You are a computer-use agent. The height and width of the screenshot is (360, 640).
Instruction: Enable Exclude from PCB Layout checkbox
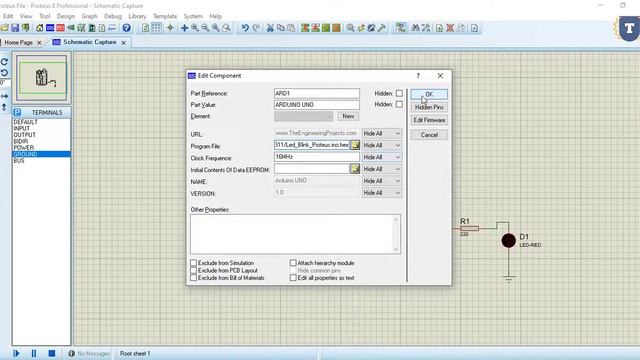pyautogui.click(x=193, y=270)
